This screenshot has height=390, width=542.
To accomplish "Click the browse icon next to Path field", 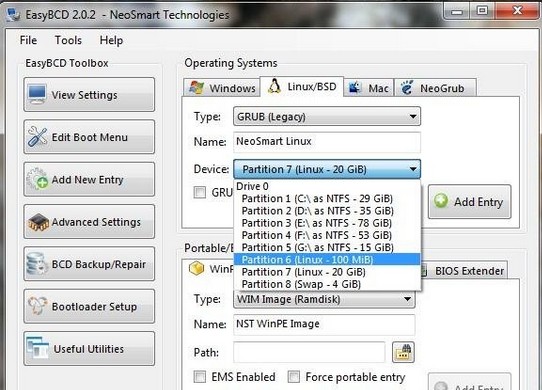I will [x=403, y=352].
